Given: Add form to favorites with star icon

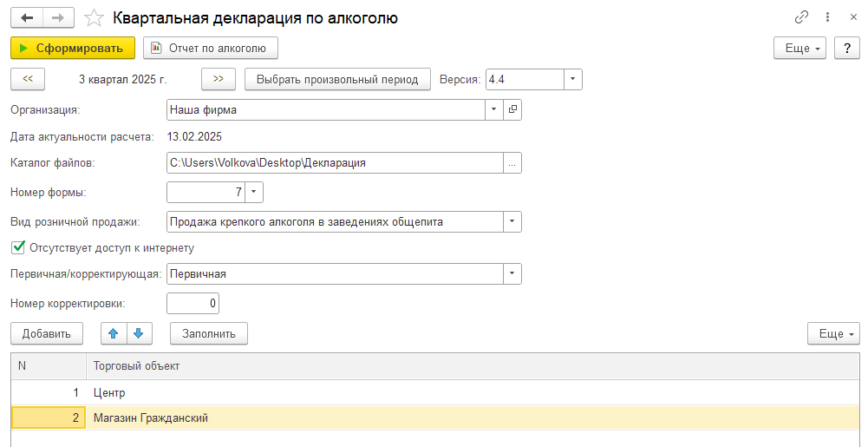Looking at the screenshot, I should (x=95, y=18).
